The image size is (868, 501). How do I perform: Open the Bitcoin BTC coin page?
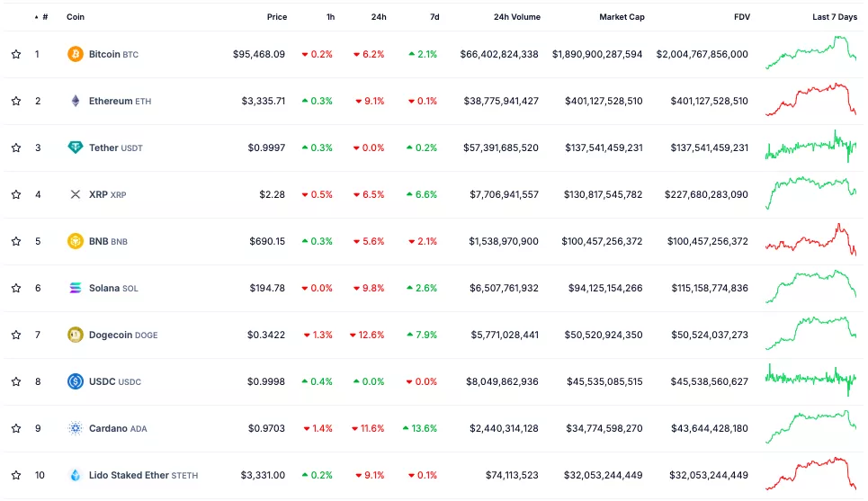(x=113, y=54)
